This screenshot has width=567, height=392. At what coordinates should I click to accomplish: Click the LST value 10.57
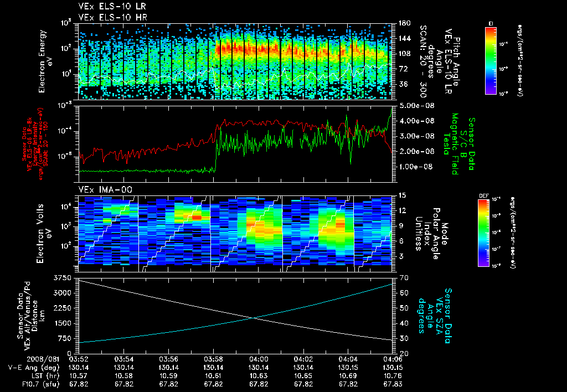tap(79, 376)
